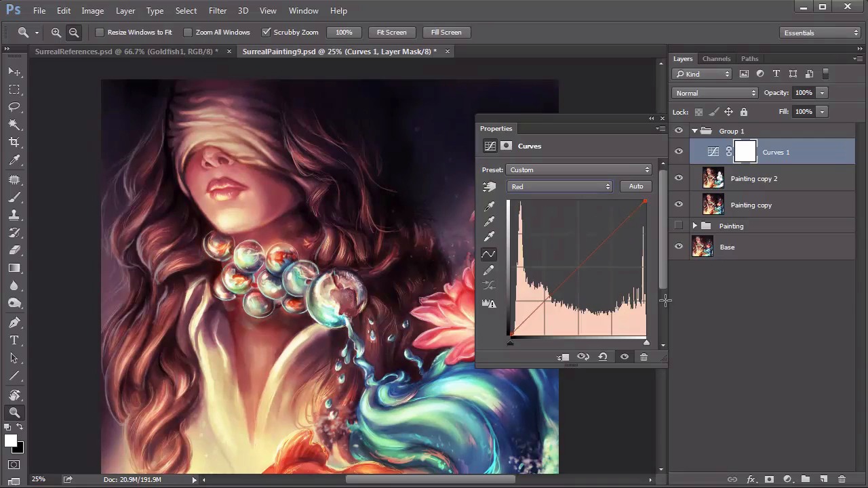This screenshot has width=868, height=488.
Task: Select the Brush tool
Action: (x=14, y=197)
